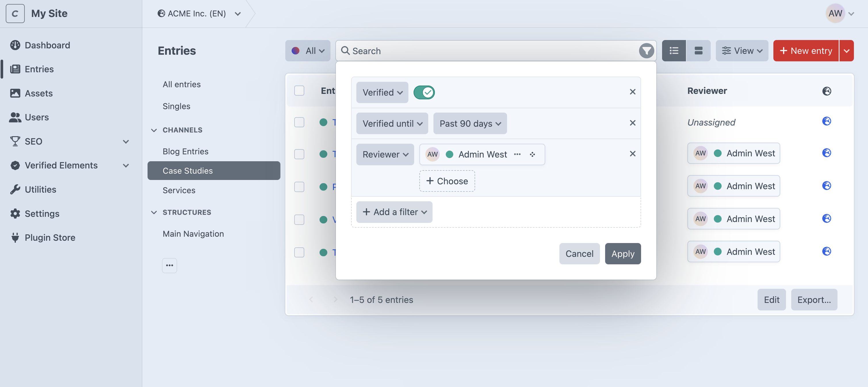
Task: Check the fourth entry row checkbox
Action: pyautogui.click(x=299, y=219)
